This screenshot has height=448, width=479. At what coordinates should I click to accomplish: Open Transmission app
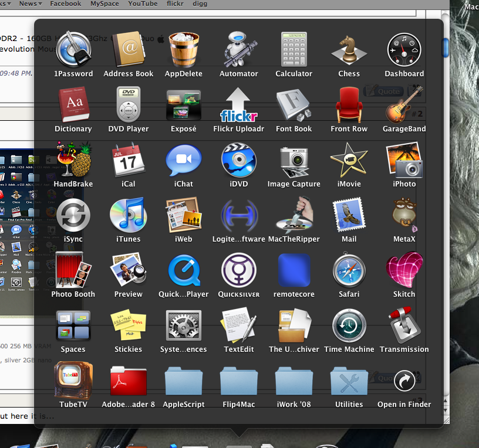pyautogui.click(x=404, y=325)
